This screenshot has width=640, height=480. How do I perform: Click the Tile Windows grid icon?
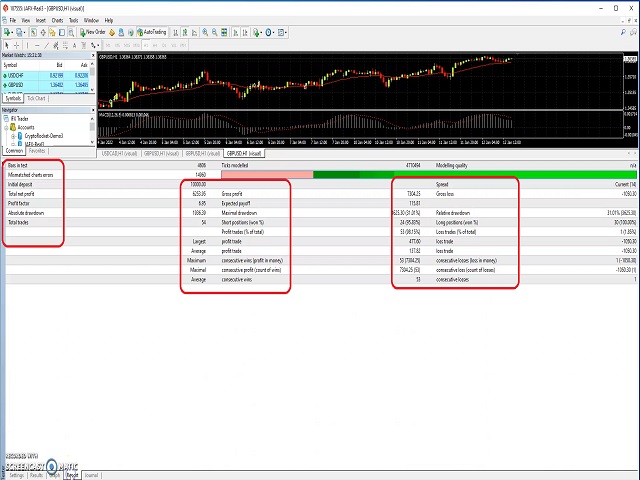point(224,32)
